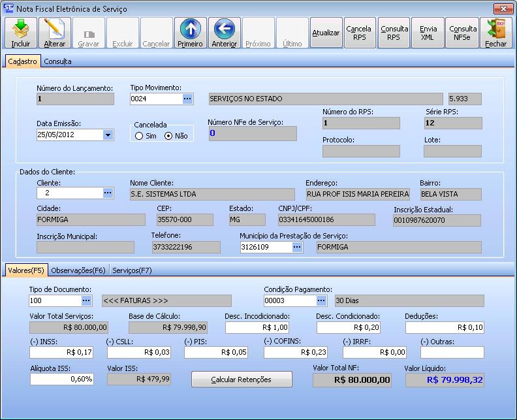The height and width of the screenshot is (420, 517).
Task: Click the Atualizar button
Action: (x=326, y=33)
